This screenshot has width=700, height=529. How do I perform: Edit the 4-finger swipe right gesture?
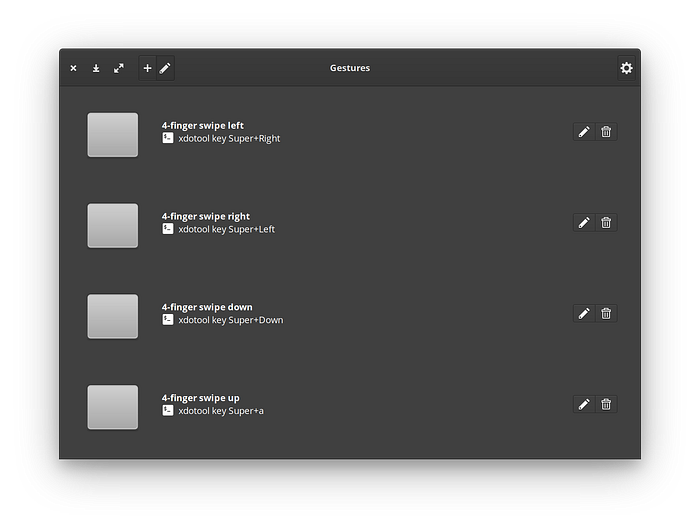584,222
